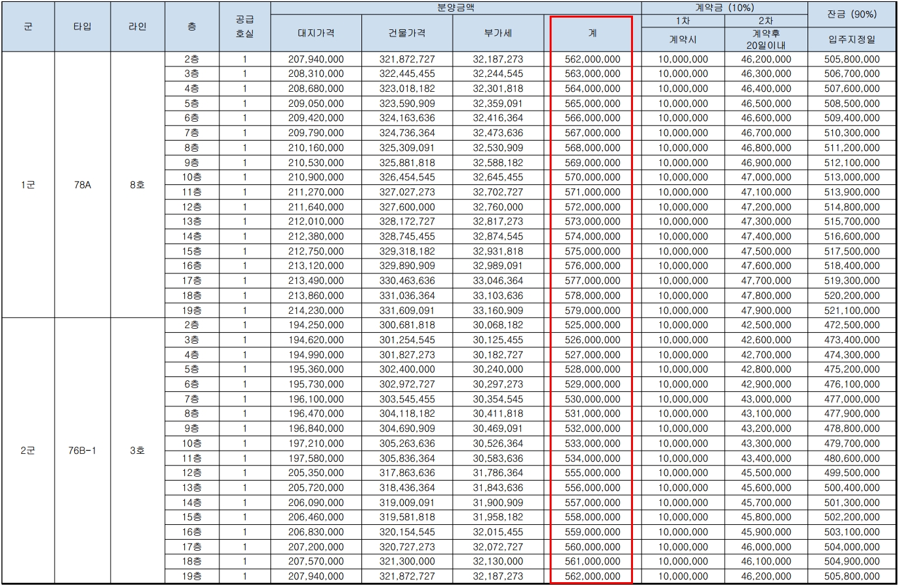The image size is (900, 588).
Task: Click total 534,000,000
Action: pyautogui.click(x=593, y=458)
